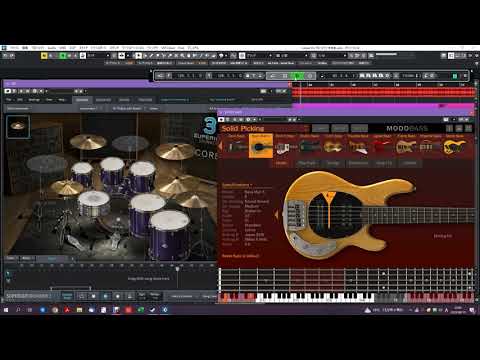Click the red MIDI event in the Cubase timeline

click(x=383, y=92)
